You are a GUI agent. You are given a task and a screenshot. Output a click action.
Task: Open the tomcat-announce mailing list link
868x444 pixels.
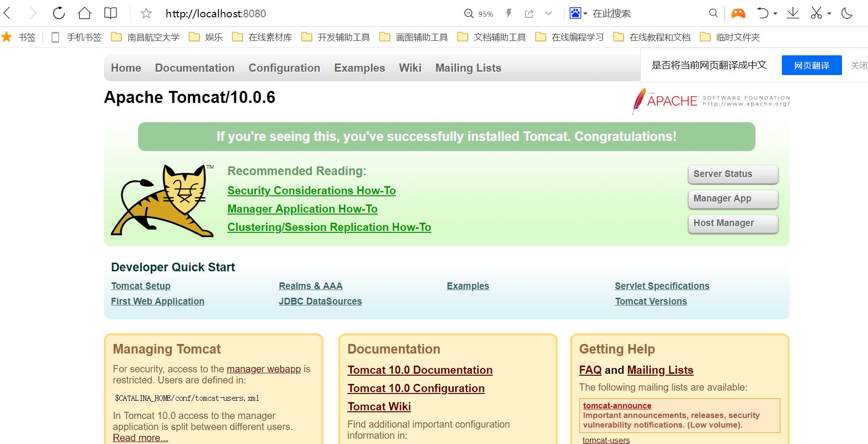[617, 406]
